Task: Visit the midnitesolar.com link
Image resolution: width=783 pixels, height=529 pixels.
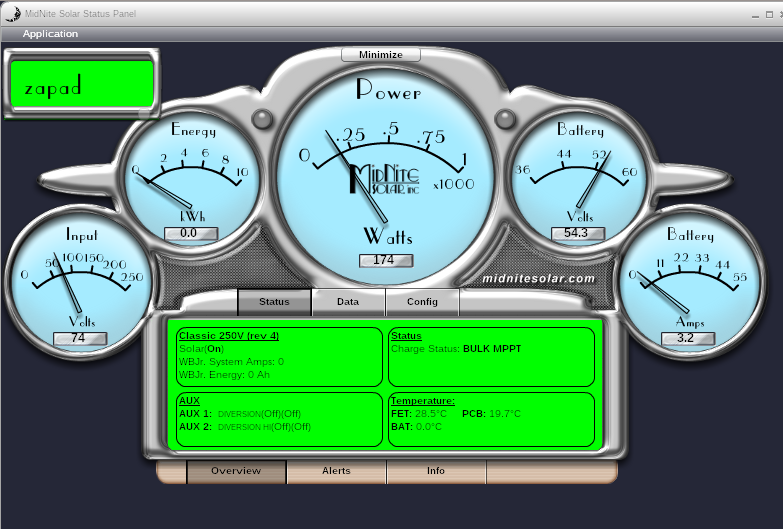Action: point(538,279)
